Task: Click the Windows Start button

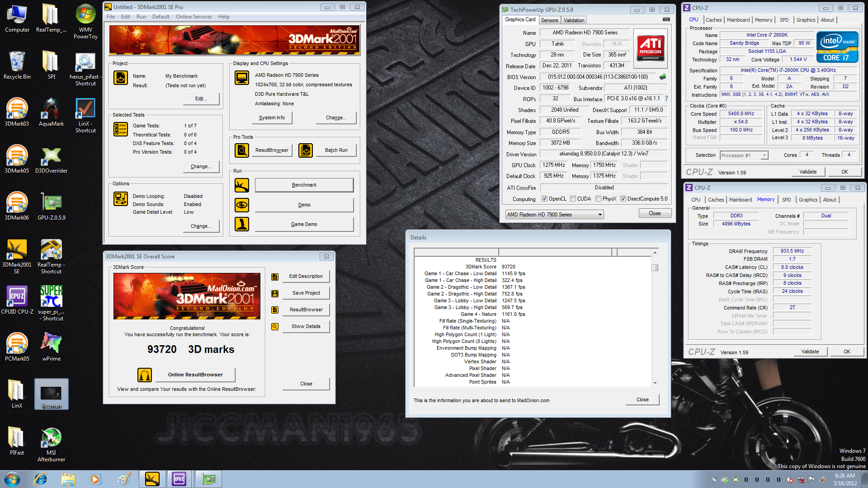Action: [x=12, y=479]
